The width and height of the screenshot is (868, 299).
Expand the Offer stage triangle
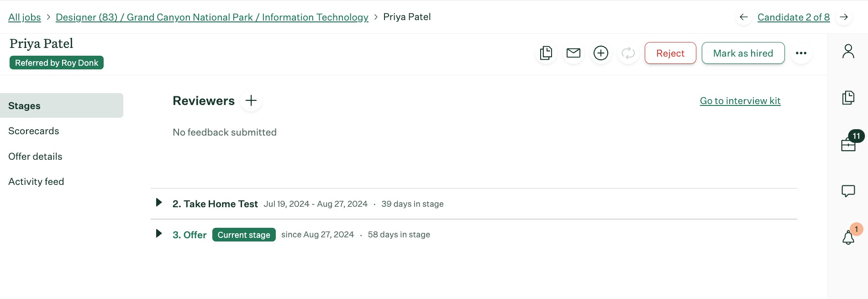159,233
